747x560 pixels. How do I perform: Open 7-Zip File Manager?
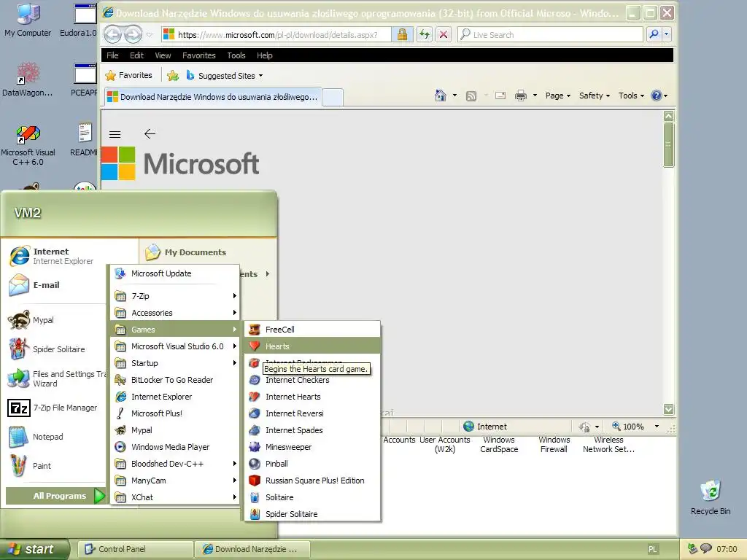pos(56,408)
